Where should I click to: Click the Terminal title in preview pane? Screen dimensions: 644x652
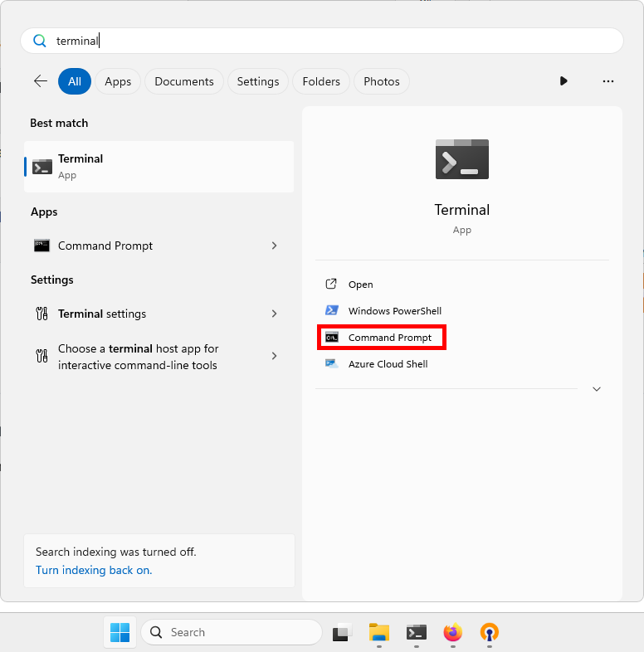pyautogui.click(x=462, y=210)
